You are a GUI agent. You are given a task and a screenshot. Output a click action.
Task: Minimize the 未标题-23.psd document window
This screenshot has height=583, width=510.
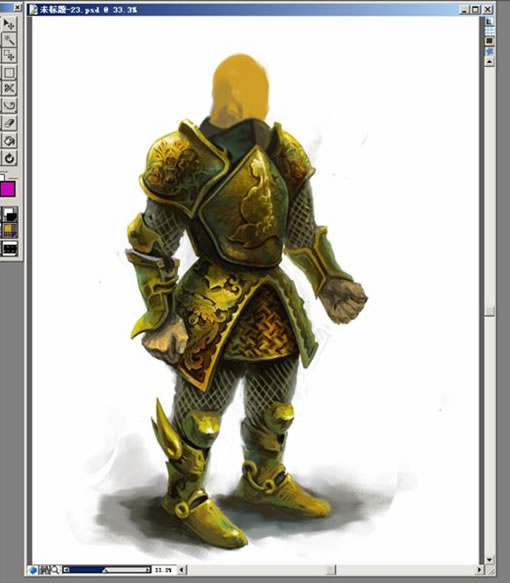pyautogui.click(x=464, y=10)
